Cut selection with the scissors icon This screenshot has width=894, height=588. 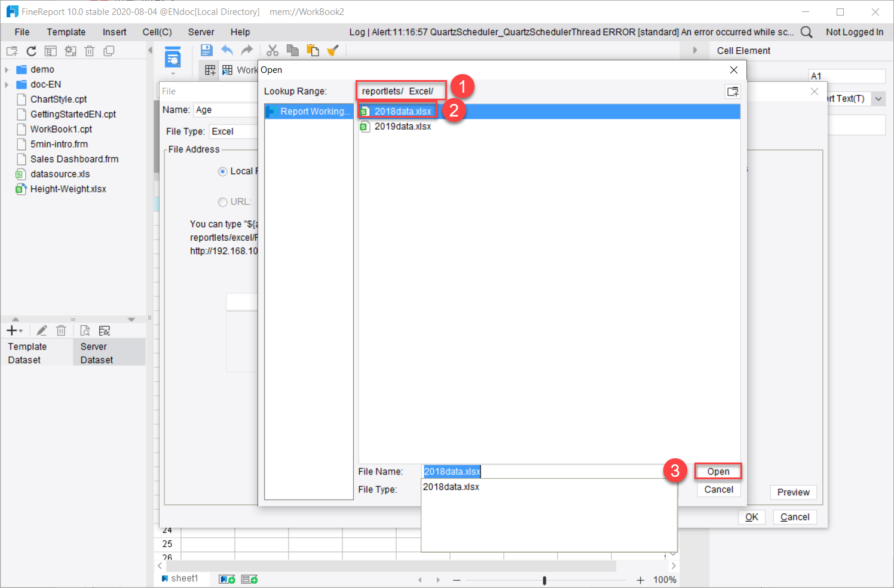coord(273,50)
